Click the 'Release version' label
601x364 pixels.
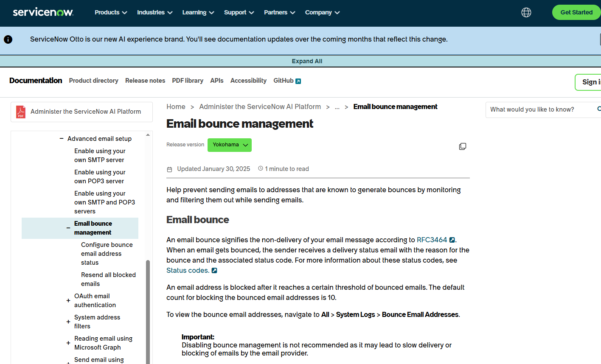[185, 145]
